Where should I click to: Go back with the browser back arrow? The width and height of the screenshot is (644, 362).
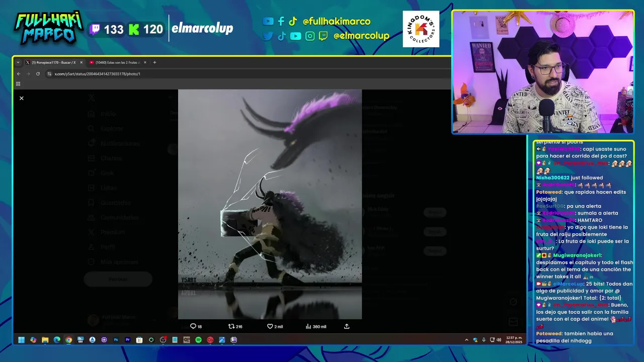coord(19,74)
